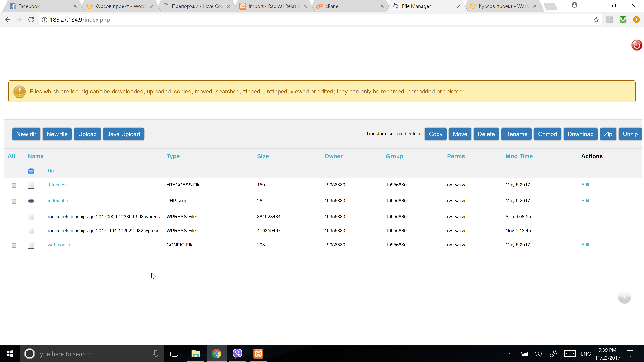
Task: Click the index.php PHP script icon
Action: (x=31, y=201)
